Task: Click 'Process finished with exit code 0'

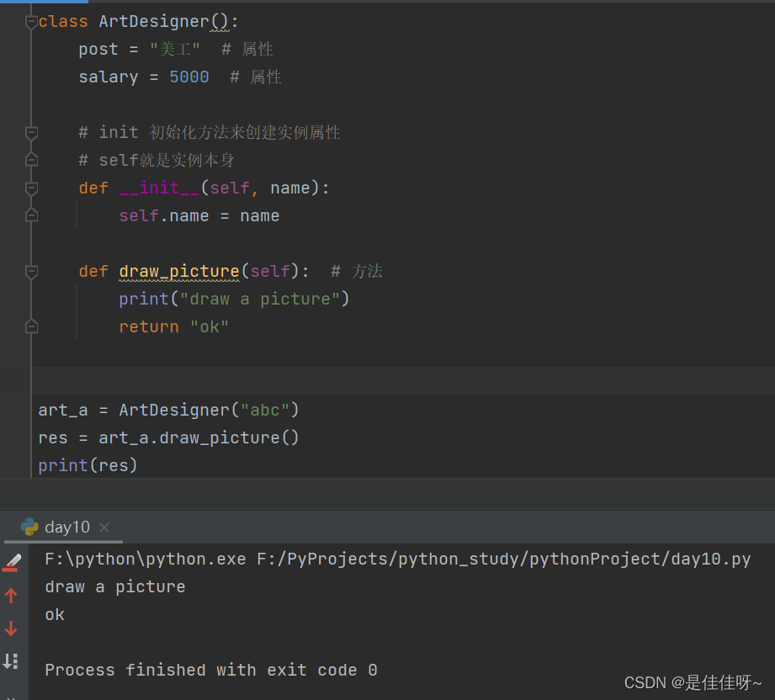Action: coord(211,670)
